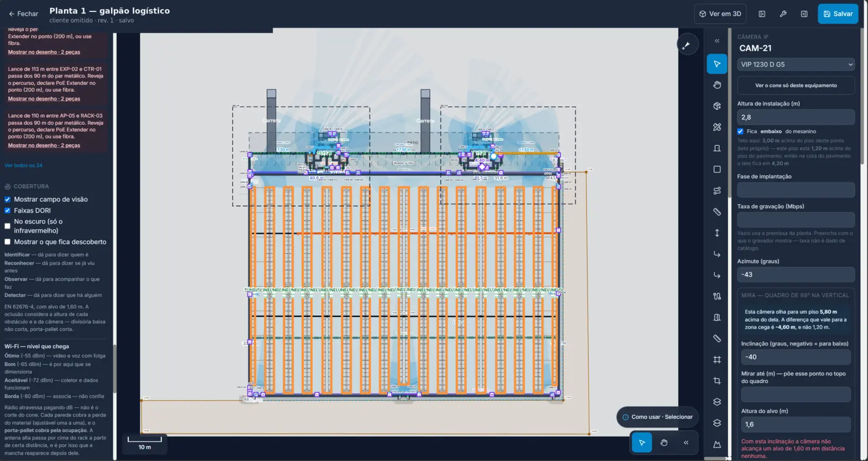Pick the add-equipment box tool
The height and width of the screenshot is (461, 868).
pyautogui.click(x=717, y=106)
